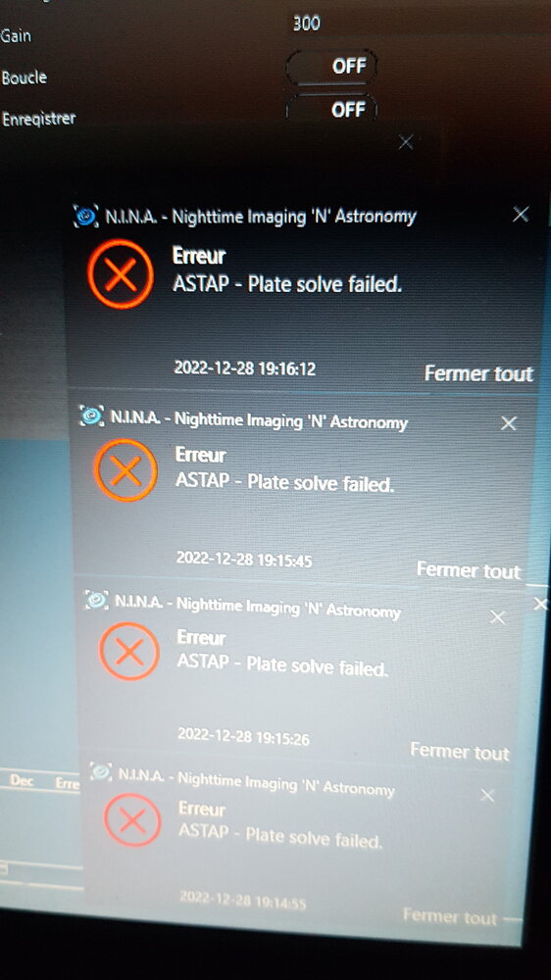The image size is (551, 980).
Task: Dismiss the 19:15:26 error notification
Action: pyautogui.click(x=497, y=617)
